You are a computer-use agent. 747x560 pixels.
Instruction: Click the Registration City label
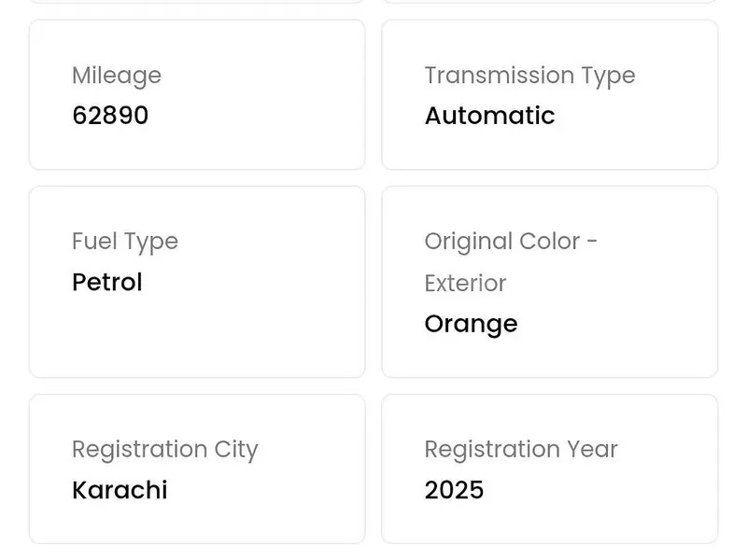coord(164,450)
